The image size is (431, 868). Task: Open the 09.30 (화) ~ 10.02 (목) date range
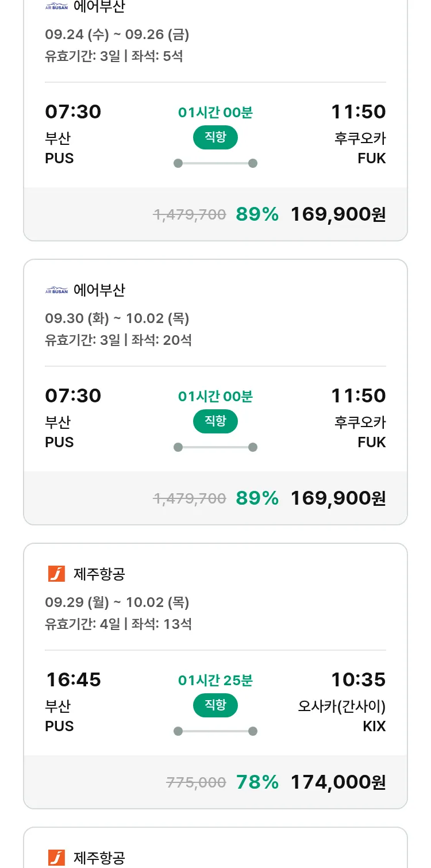coord(117,318)
